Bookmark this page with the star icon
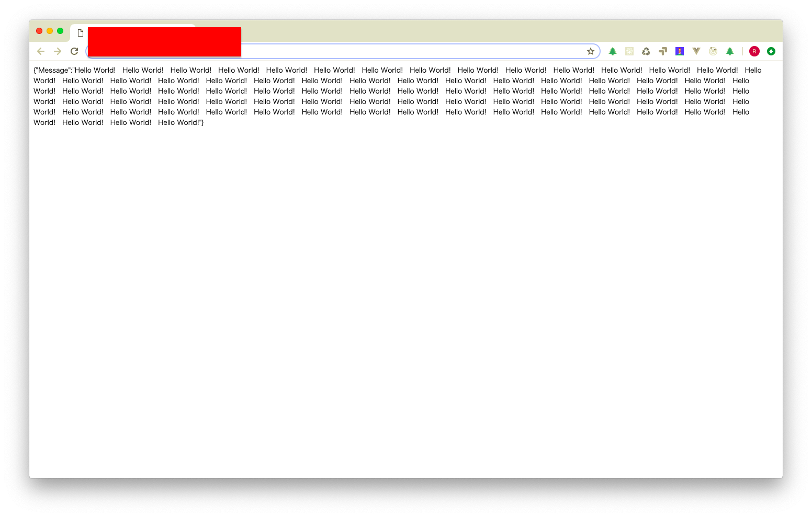 point(591,51)
